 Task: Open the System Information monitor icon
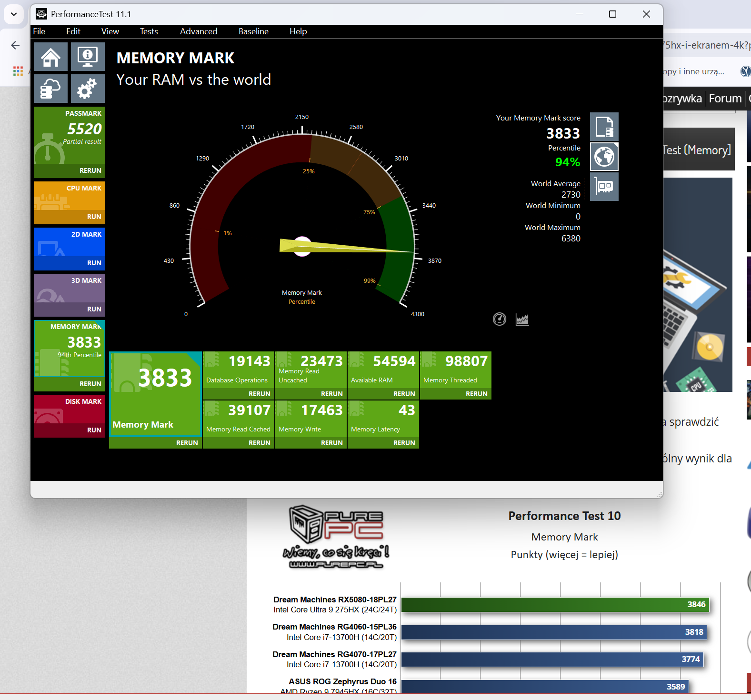point(88,57)
